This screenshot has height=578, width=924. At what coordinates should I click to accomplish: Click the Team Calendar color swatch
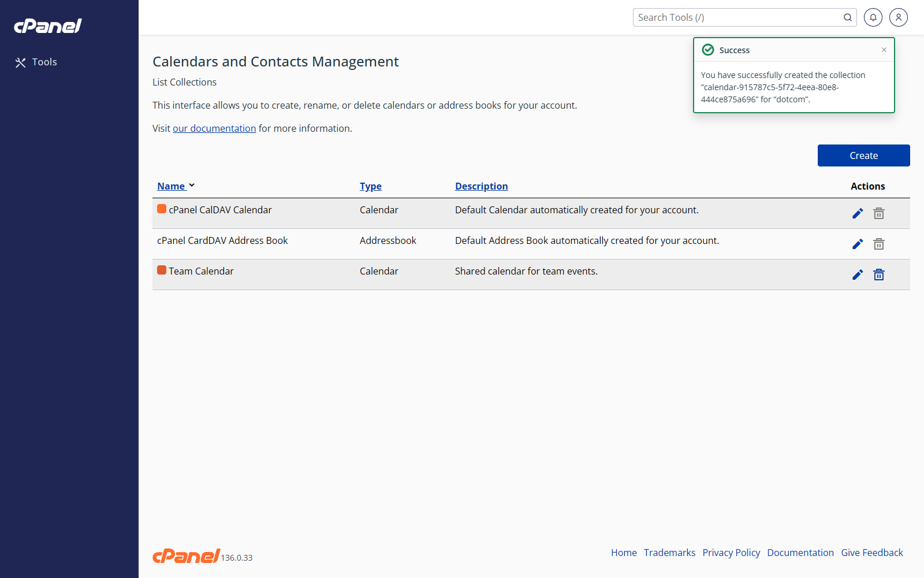[162, 270]
